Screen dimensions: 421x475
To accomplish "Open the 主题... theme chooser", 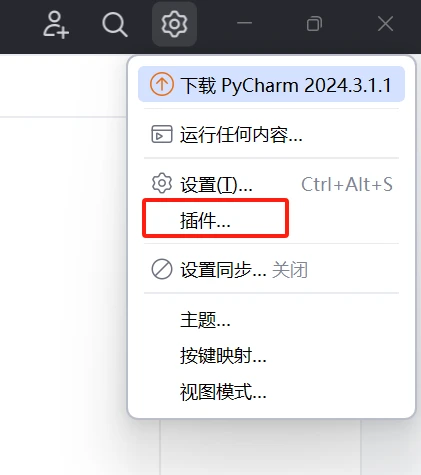I will [271, 320].
